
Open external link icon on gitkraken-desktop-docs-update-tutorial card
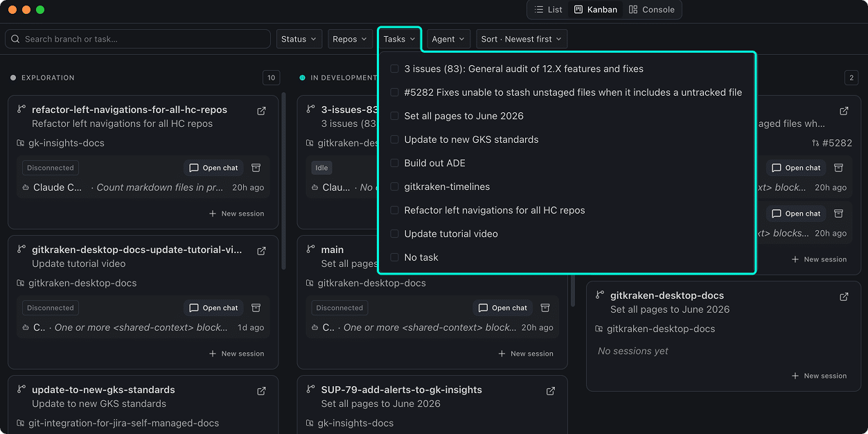pos(261,251)
